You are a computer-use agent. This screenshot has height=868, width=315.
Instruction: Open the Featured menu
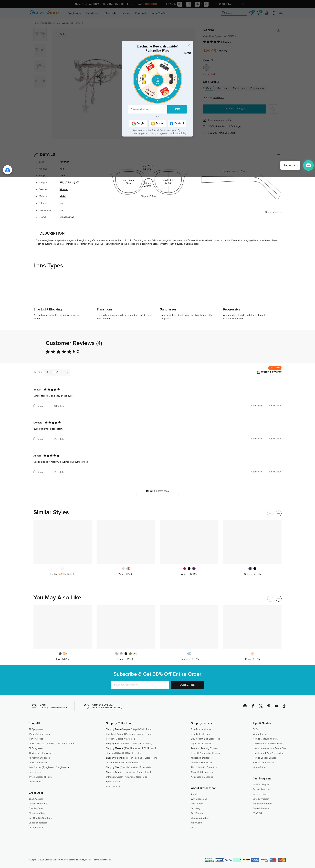click(141, 13)
